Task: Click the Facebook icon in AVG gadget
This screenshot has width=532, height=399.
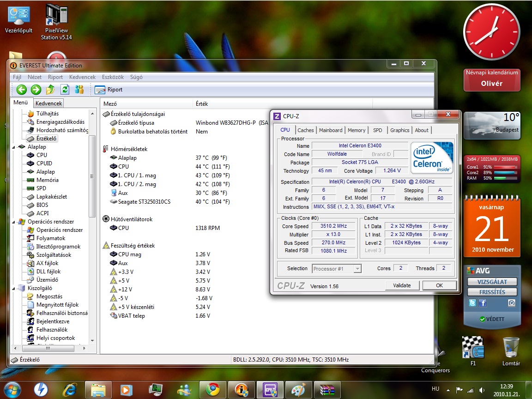Action: click(x=483, y=302)
